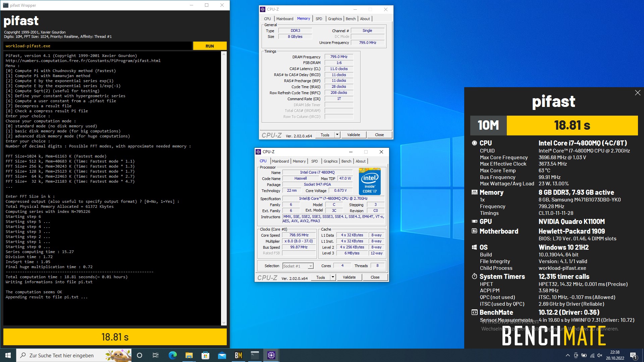The width and height of the screenshot is (644, 362).
Task: Open the network tray icon
Action: coord(592,355)
